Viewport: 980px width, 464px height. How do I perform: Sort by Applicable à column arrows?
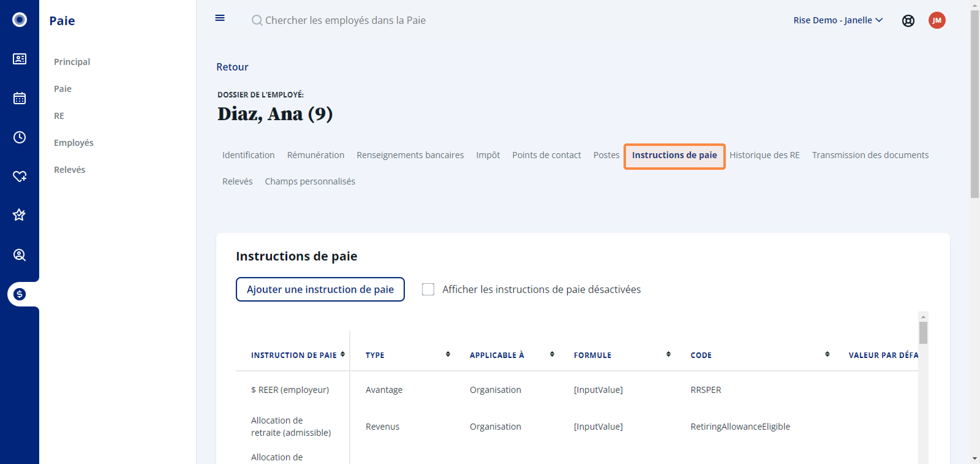click(552, 354)
